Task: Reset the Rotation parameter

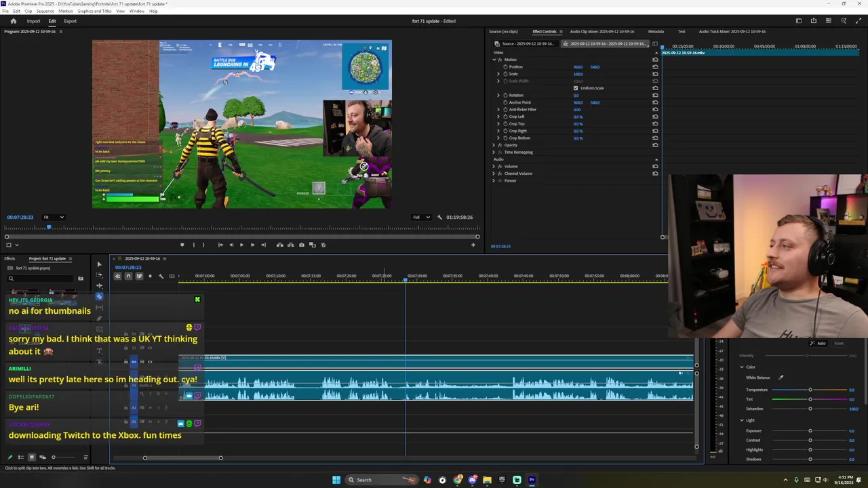Action: (x=655, y=95)
